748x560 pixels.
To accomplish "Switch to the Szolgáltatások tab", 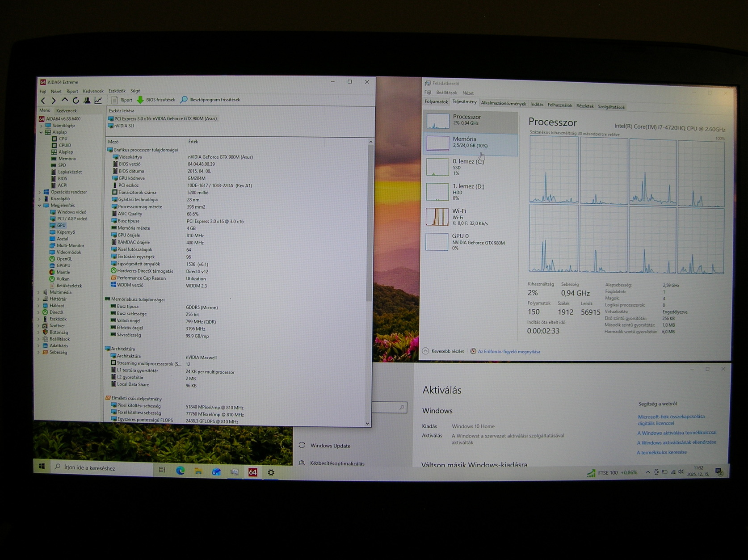I will pos(611,107).
